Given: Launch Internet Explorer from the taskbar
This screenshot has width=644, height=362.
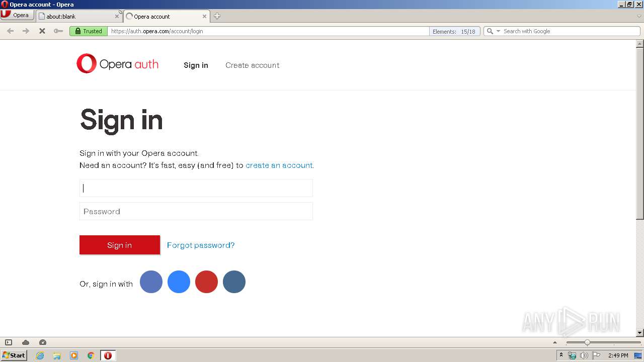Looking at the screenshot, I should tap(40, 355).
